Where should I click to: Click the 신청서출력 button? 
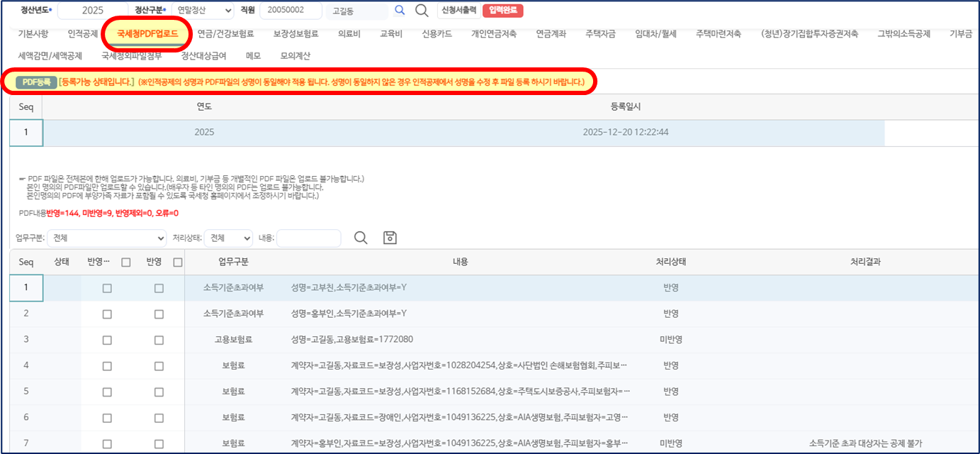click(x=458, y=11)
